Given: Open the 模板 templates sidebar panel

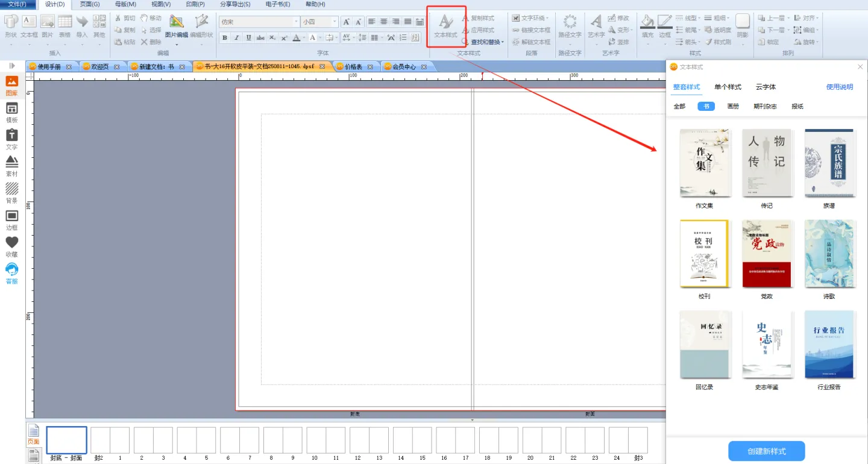Looking at the screenshot, I should 11,113.
